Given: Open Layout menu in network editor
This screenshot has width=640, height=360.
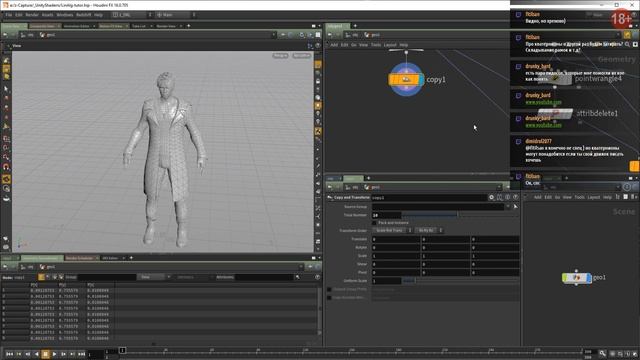Looking at the screenshot, I should tap(390, 45).
